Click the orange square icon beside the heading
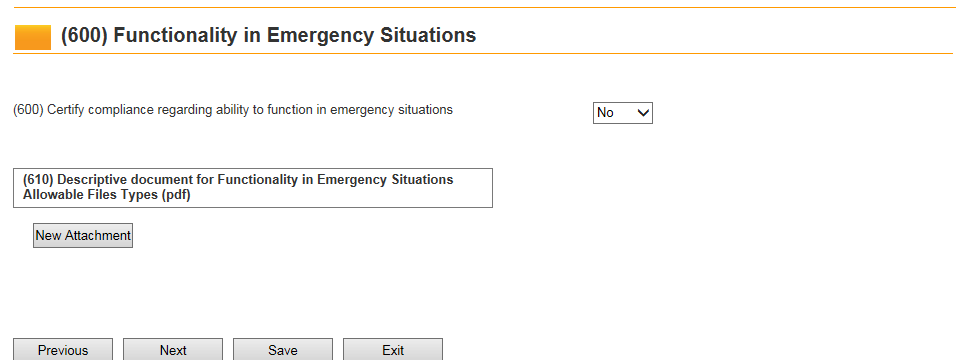This screenshot has height=360, width=979. [32, 37]
